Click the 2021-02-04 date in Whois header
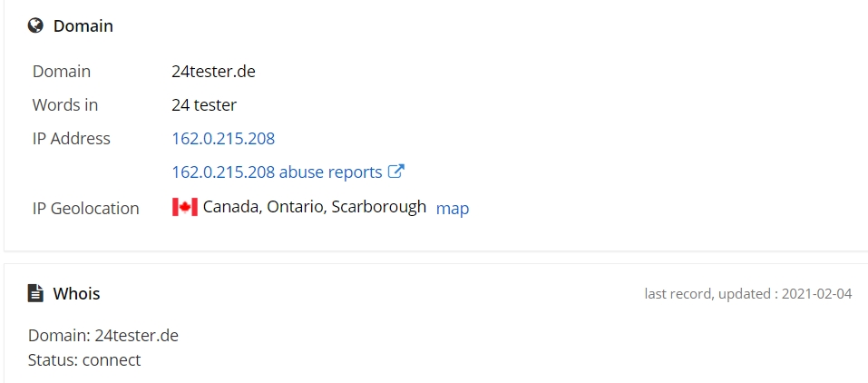The image size is (868, 383). point(816,293)
